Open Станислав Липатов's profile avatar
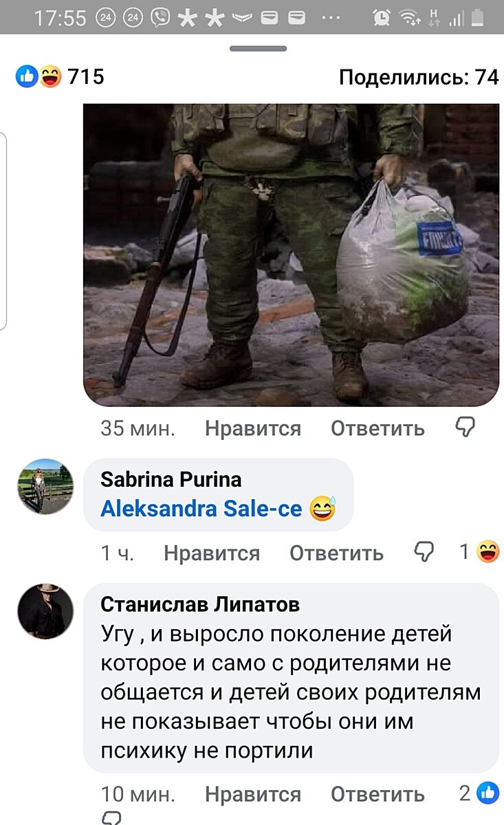 click(x=45, y=611)
